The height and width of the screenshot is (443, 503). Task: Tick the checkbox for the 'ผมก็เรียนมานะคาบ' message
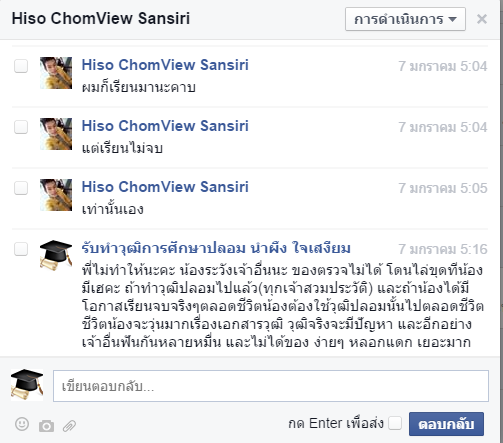tap(21, 66)
